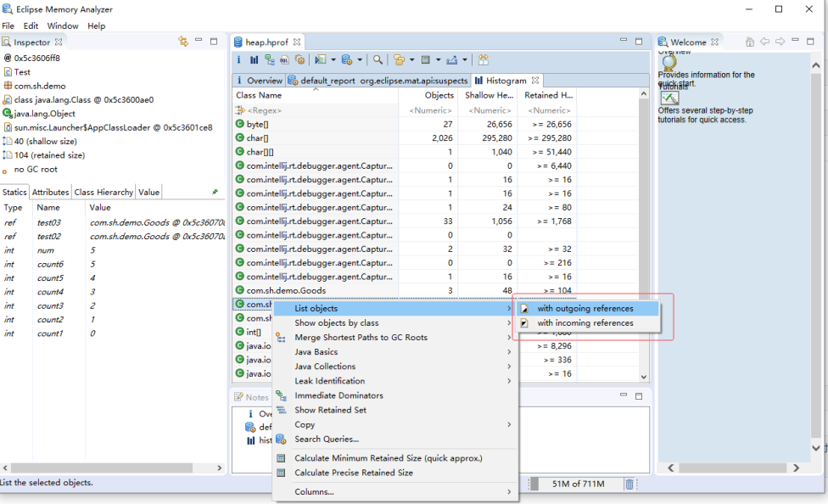Open the group-by dropdown arrow
The image size is (828, 504).
coord(412,59)
